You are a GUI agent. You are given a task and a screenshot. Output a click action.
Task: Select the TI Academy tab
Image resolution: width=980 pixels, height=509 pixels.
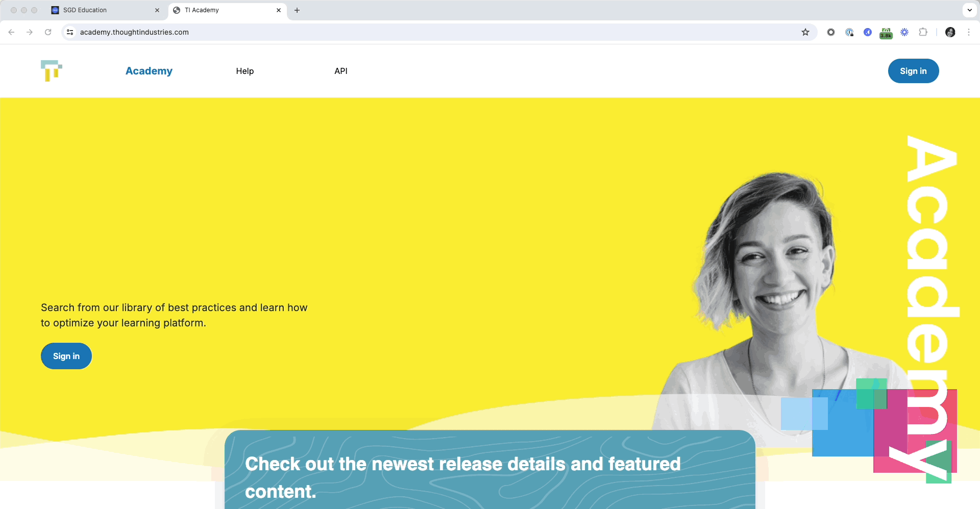point(227,10)
